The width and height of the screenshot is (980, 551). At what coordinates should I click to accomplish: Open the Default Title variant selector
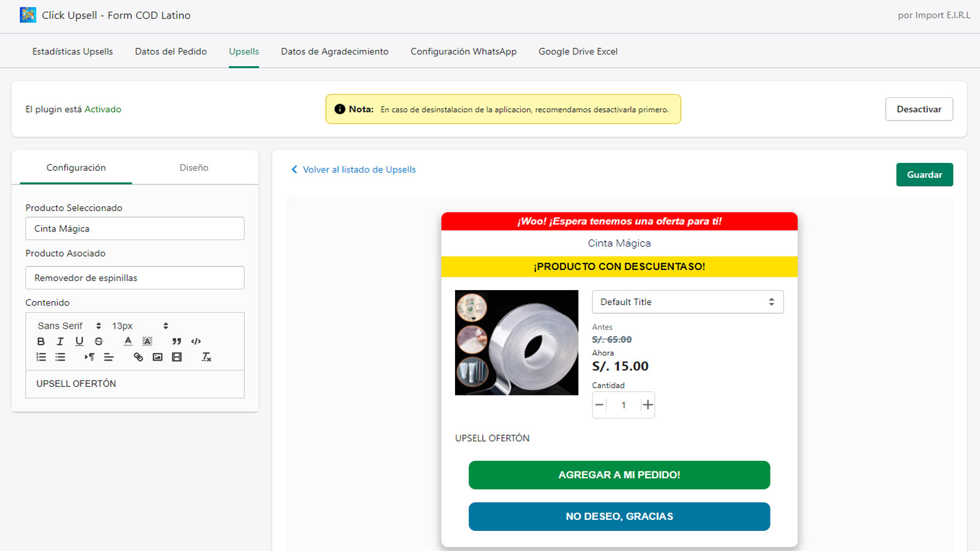pos(687,301)
